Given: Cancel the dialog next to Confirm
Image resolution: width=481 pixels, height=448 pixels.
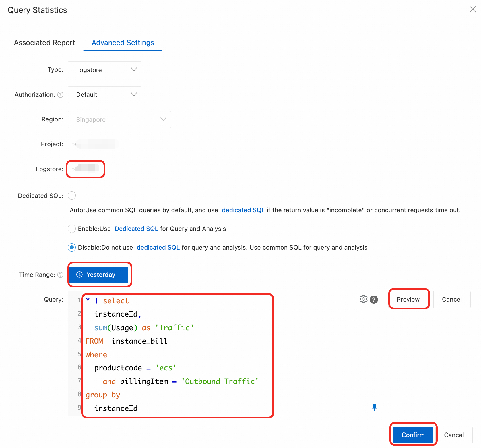Looking at the screenshot, I should click(x=454, y=435).
